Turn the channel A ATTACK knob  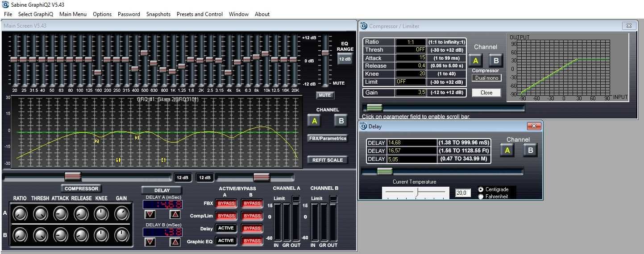point(60,214)
